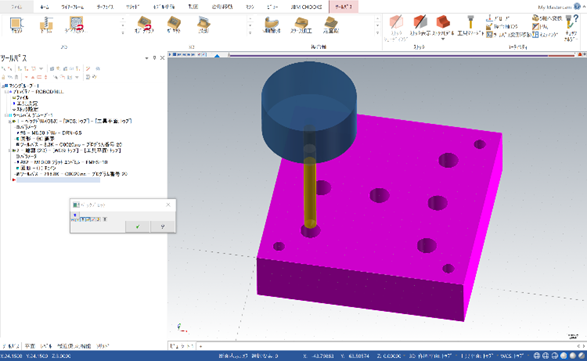This screenshot has height=361, width=587.
Task: Expand the Stock Model dropdown arrow
Action: point(443,39)
